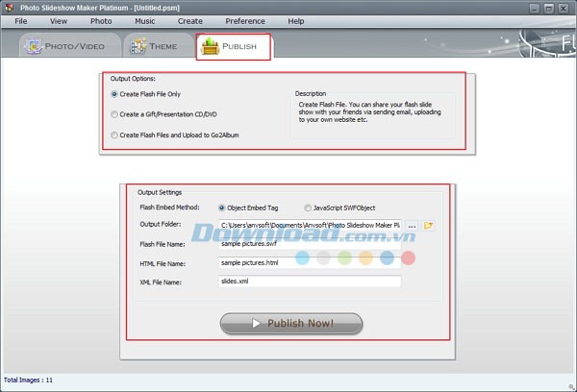577x392 pixels.
Task: Open the Music menu
Action: pyautogui.click(x=144, y=20)
